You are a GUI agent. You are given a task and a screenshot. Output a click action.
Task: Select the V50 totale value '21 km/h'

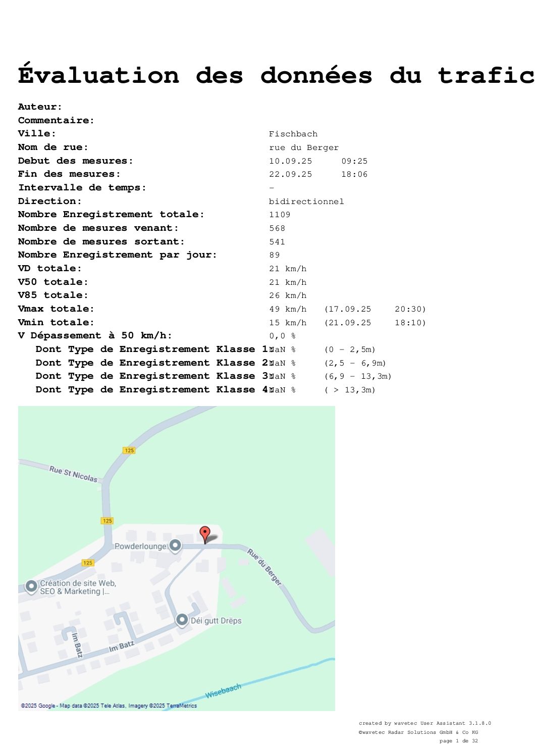click(288, 282)
